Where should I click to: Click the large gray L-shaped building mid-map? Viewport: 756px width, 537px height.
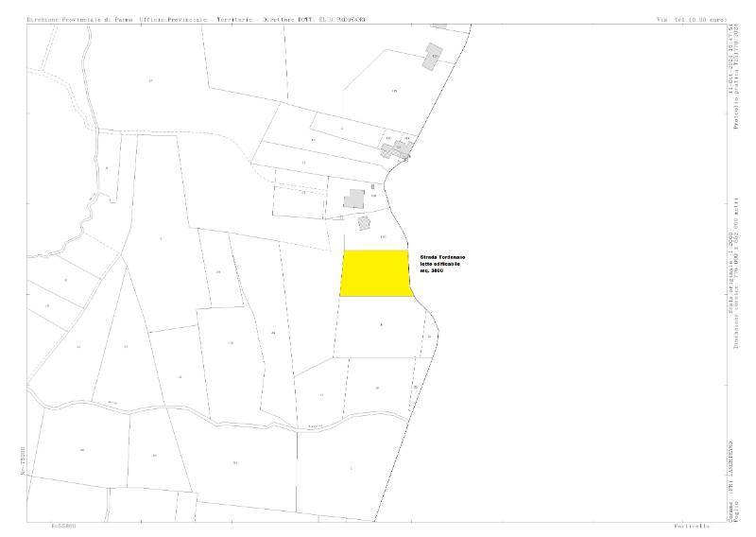pos(354,199)
